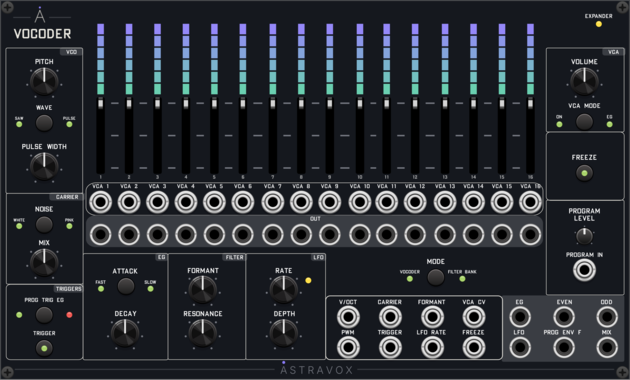The width and height of the screenshot is (630, 380).
Task: Click the FREEZE input jack
Action: pos(474,347)
